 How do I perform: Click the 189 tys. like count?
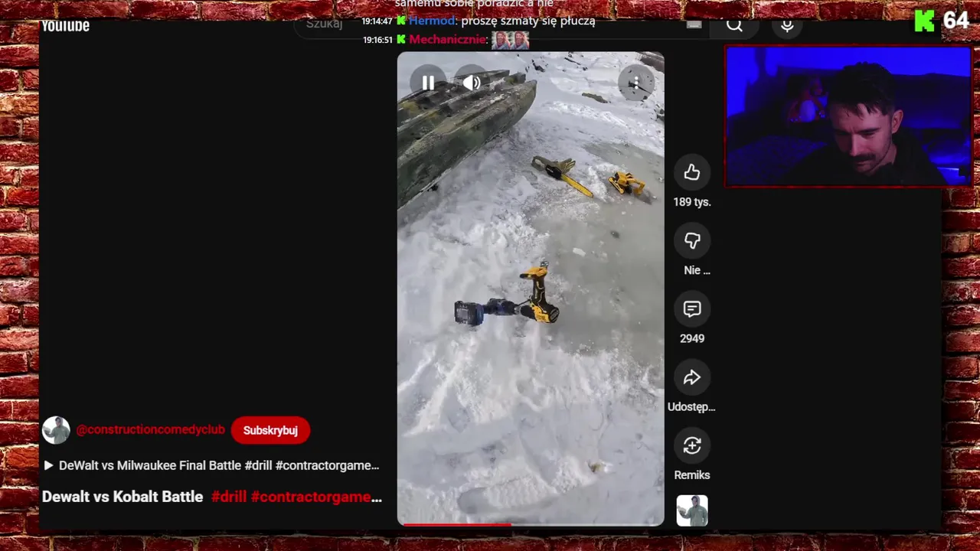coord(692,202)
